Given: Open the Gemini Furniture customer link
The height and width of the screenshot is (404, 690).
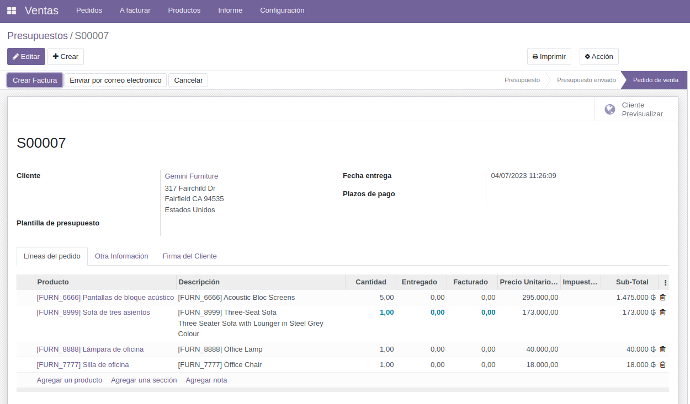Looking at the screenshot, I should pos(191,176).
